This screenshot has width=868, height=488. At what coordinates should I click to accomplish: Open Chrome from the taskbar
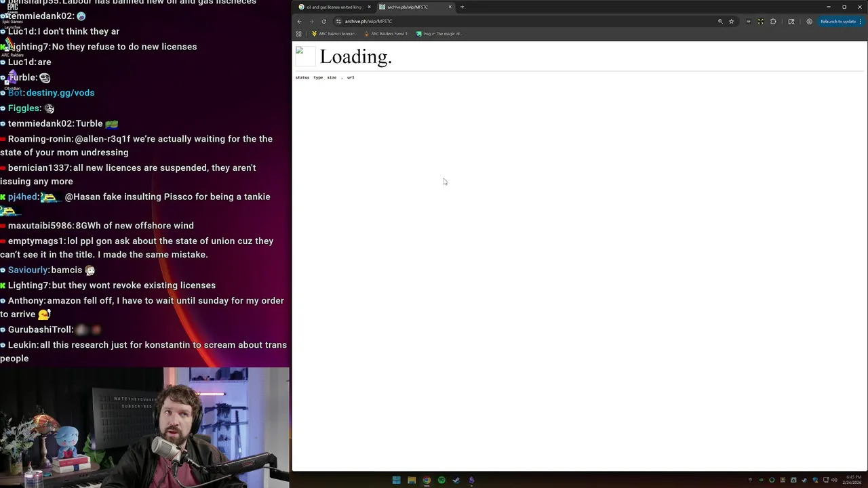427,480
